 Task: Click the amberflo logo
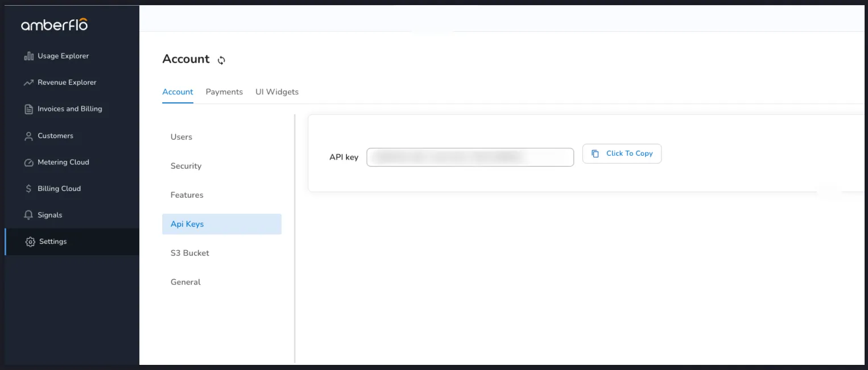[x=55, y=25]
